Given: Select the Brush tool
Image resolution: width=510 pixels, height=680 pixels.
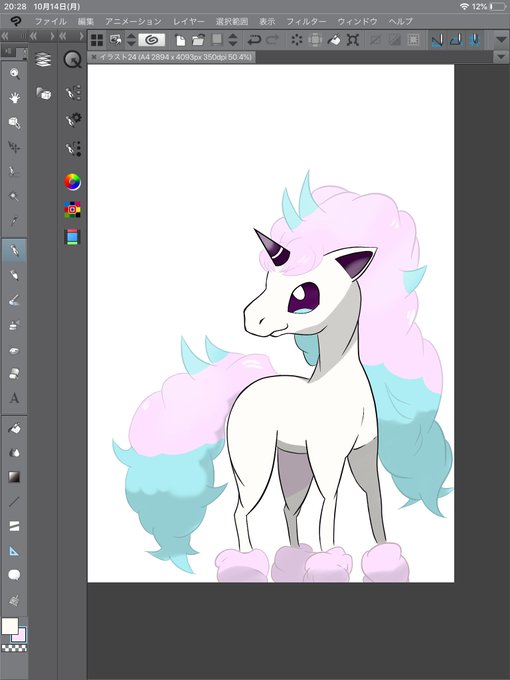Looking at the screenshot, I should (14, 300).
